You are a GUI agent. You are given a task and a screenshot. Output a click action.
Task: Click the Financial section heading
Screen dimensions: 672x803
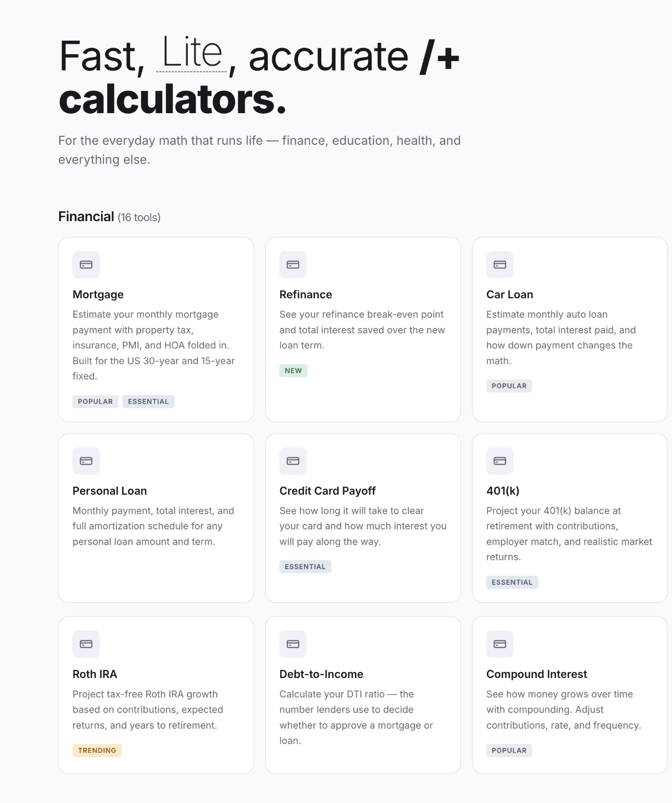tap(86, 216)
